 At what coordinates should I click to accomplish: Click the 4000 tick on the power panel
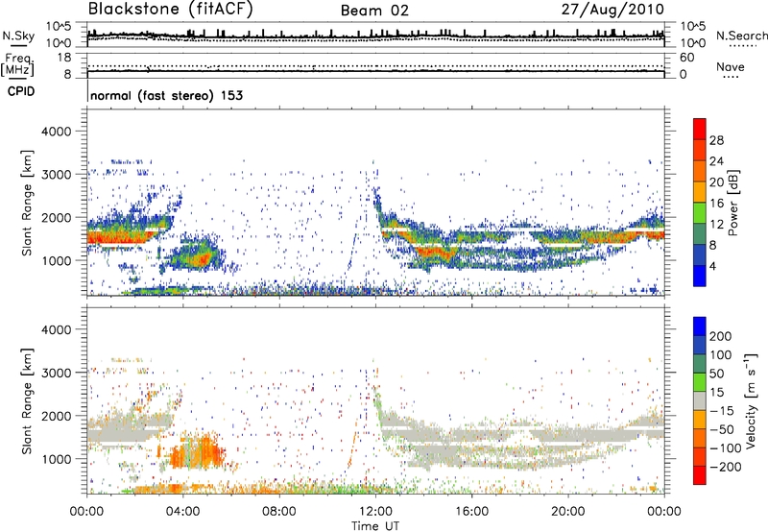click(57, 132)
